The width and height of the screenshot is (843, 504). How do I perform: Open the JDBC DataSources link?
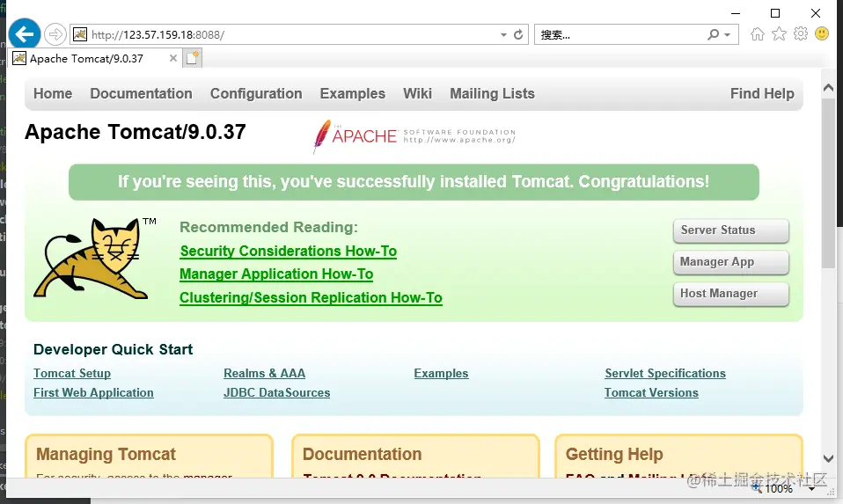(x=277, y=393)
